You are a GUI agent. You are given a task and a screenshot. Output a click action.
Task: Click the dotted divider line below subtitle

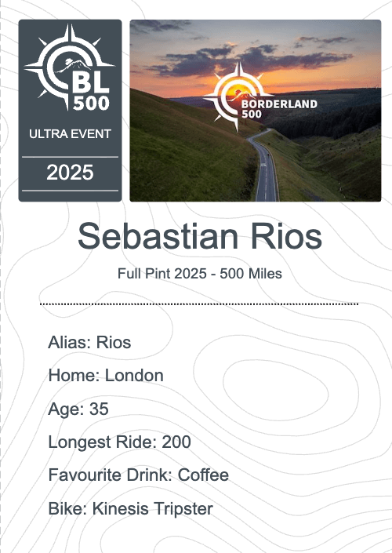199,304
